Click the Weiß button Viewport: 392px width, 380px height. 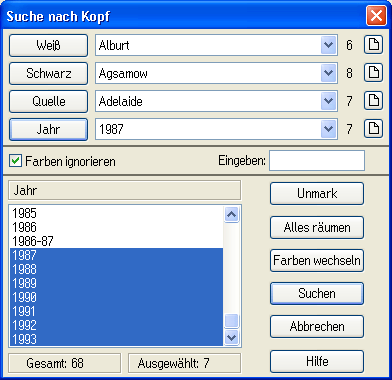(48, 45)
